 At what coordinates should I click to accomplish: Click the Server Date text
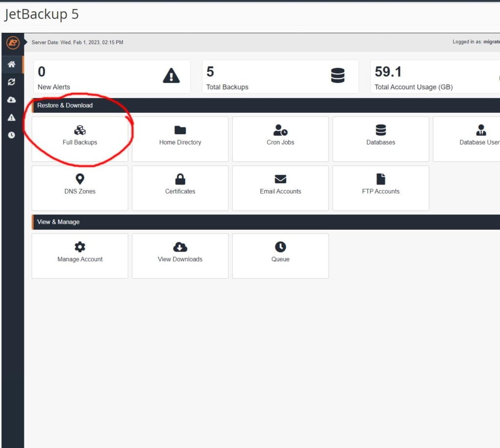tap(77, 42)
